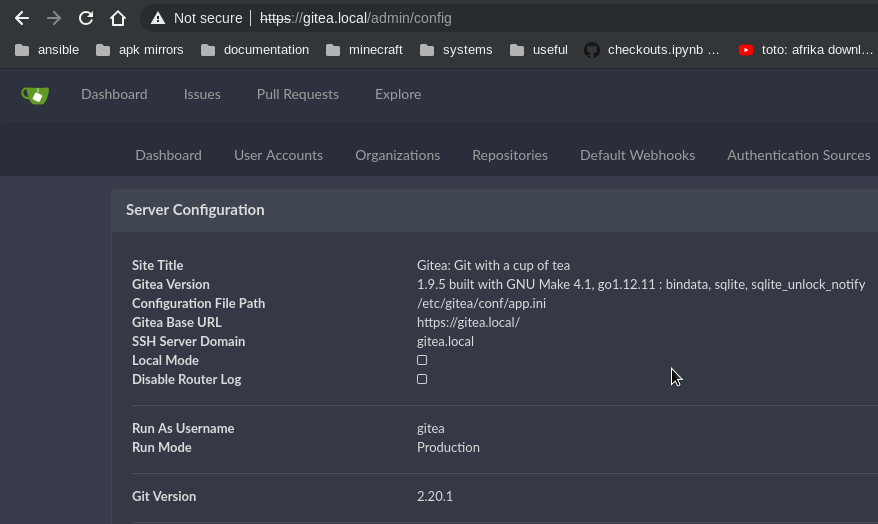Viewport: 878px width, 524px height.
Task: Open the Gitea teacup logo
Action: [x=35, y=95]
